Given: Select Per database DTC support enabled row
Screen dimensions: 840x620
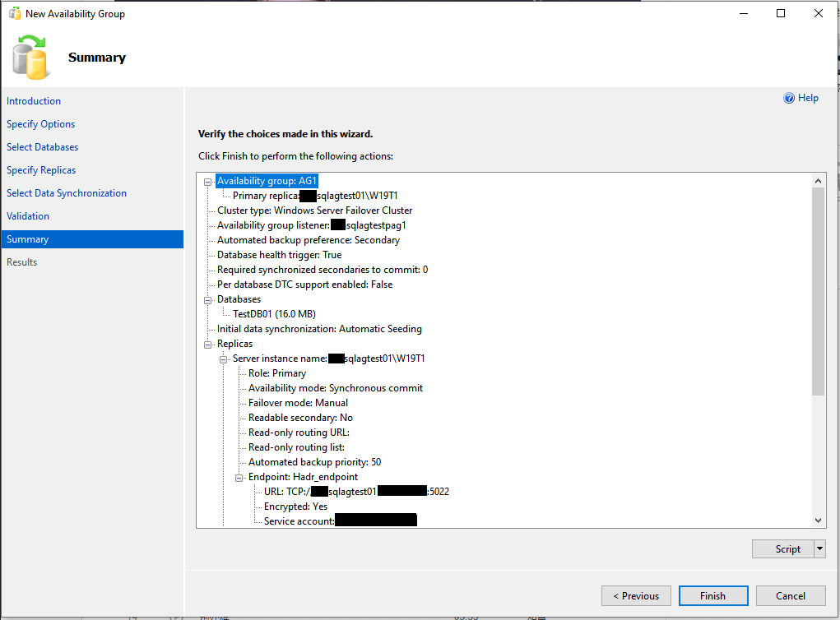Looking at the screenshot, I should 304,285.
